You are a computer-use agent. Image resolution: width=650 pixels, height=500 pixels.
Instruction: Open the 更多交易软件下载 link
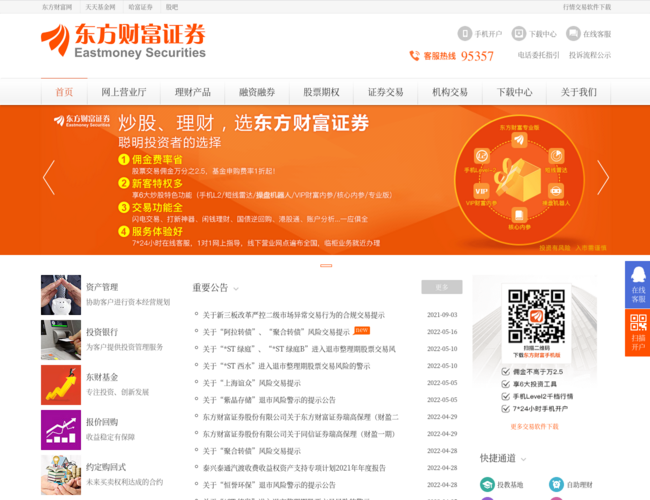pos(534,427)
